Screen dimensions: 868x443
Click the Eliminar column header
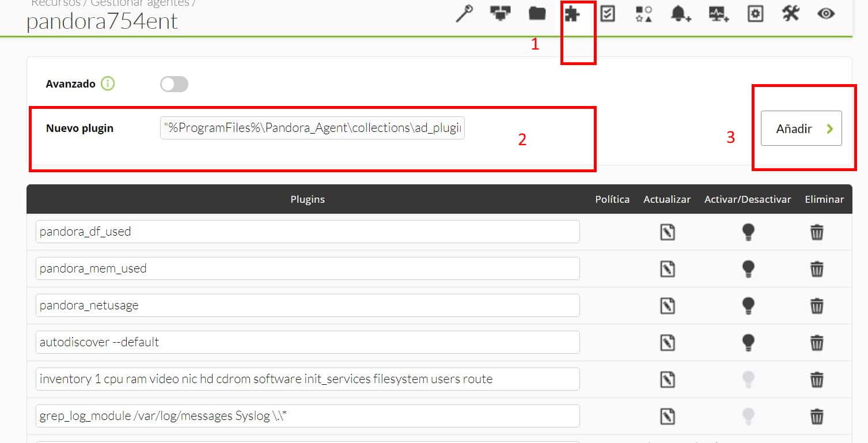coord(824,199)
